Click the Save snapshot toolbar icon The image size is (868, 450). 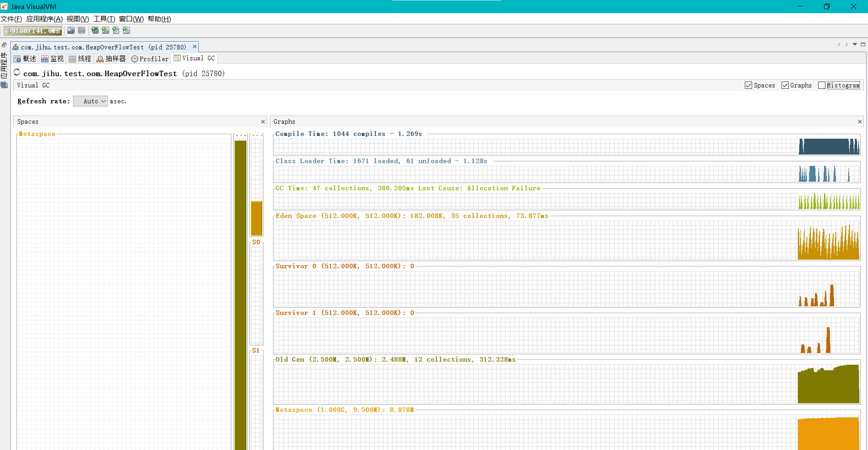point(82,30)
